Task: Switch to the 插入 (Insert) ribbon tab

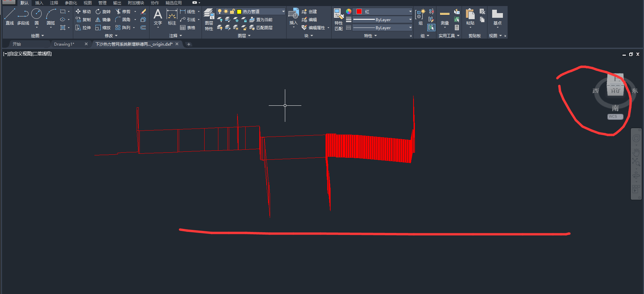Action: 39,3
